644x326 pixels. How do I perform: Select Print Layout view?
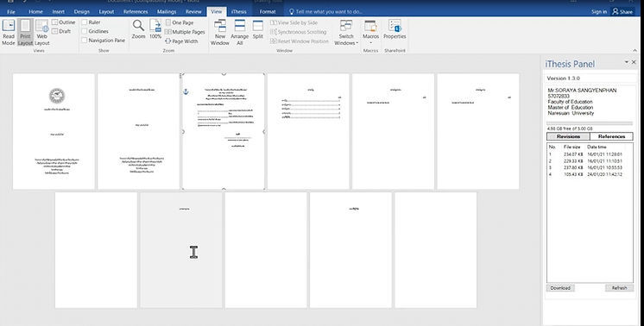pyautogui.click(x=25, y=33)
